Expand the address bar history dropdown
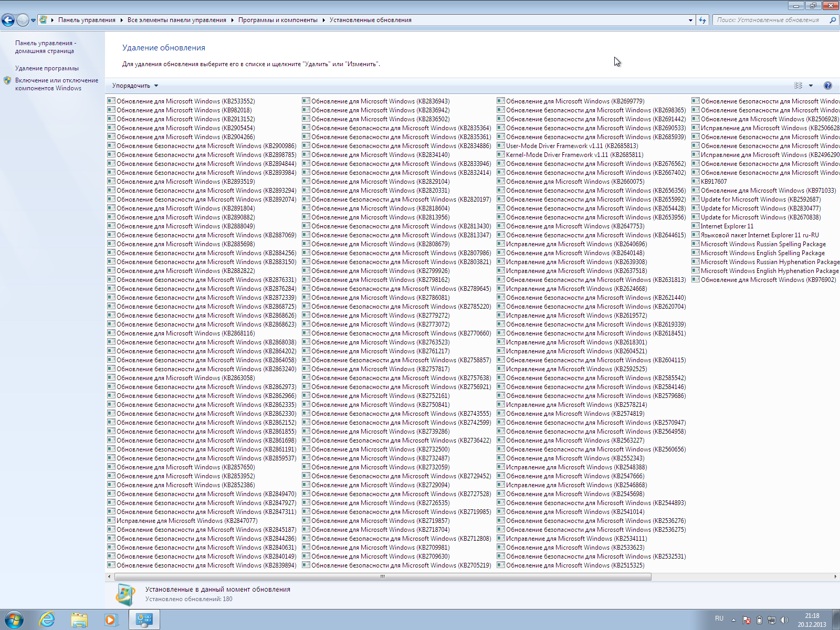840x630 pixels. 690,20
